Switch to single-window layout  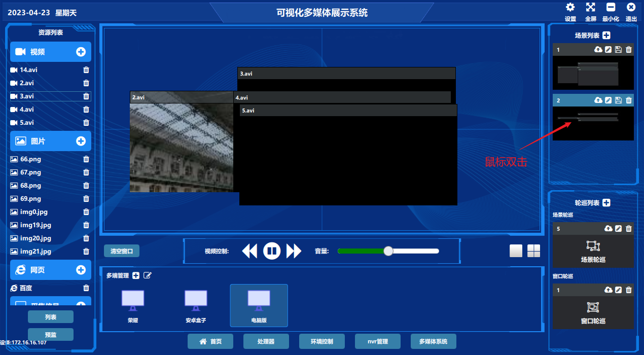click(516, 251)
